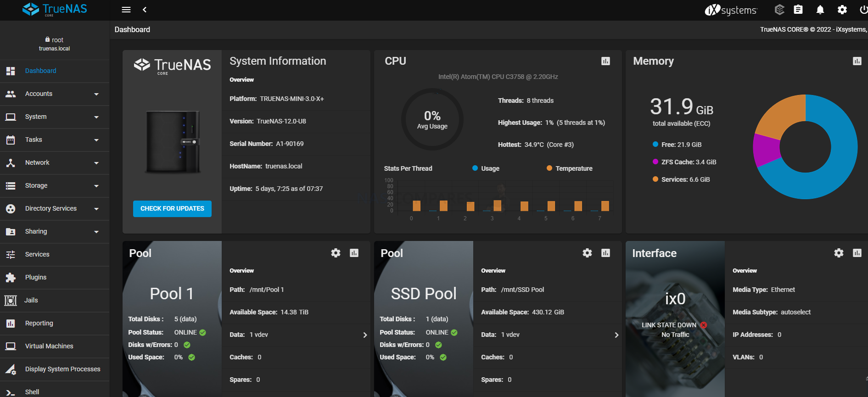This screenshot has width=868, height=397.
Task: Click the ZFS Cache 3.4 GiB label
Action: pyautogui.click(x=689, y=162)
